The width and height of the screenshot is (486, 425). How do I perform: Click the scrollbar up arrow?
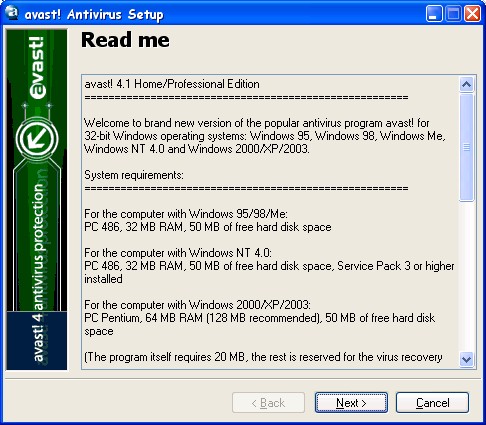click(x=467, y=84)
